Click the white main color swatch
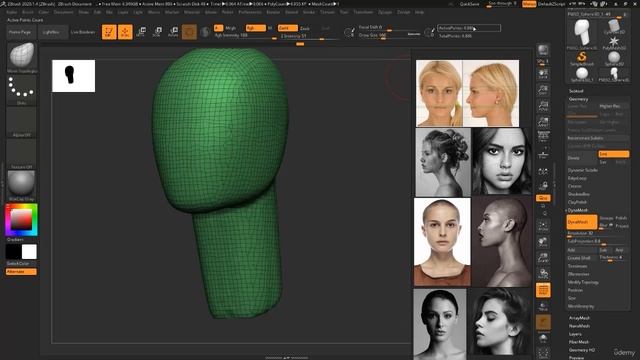Screen dimensions: 640x360 tap(29, 252)
